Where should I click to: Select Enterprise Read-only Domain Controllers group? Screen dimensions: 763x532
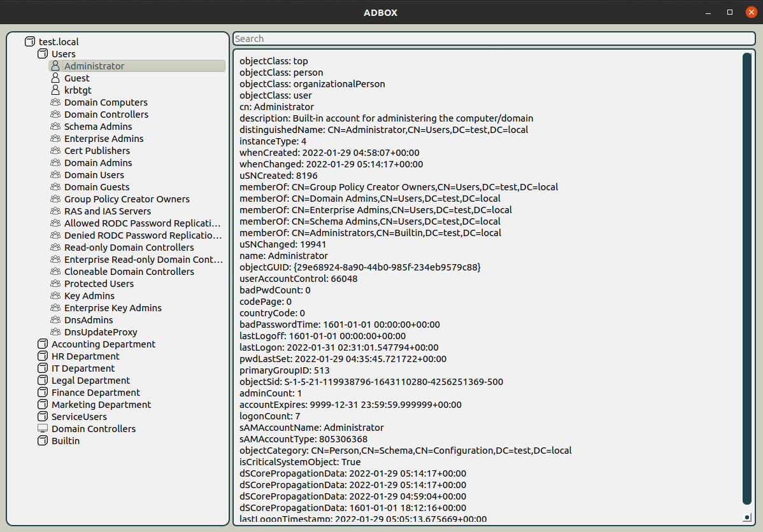pyautogui.click(x=143, y=260)
